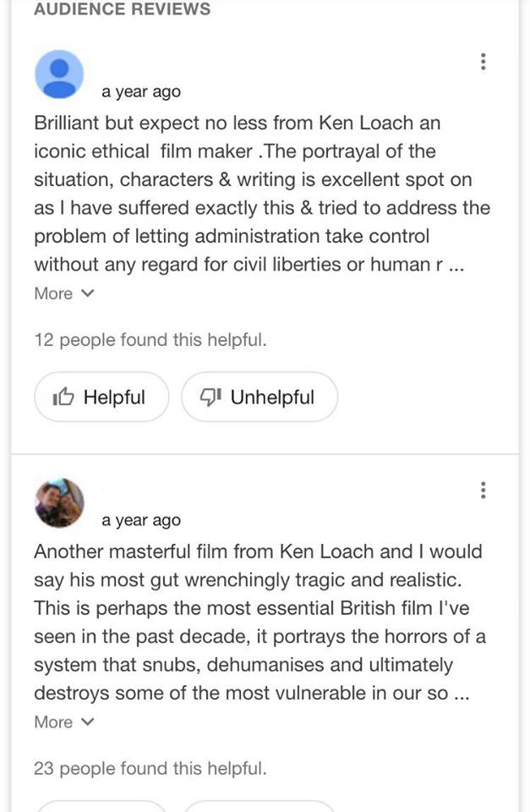Click the thumbs-down icon on the first review
Viewport: 530px width, 812px height.
(x=210, y=398)
